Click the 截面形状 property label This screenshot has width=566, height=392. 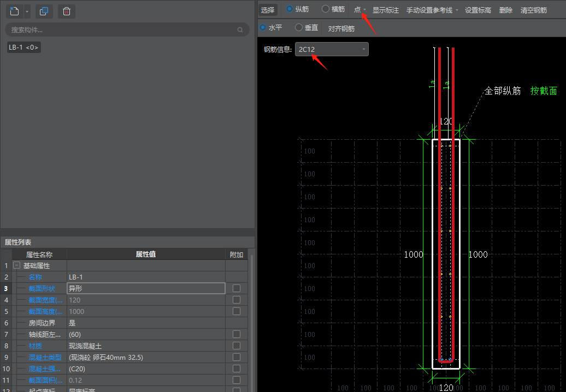(42, 288)
